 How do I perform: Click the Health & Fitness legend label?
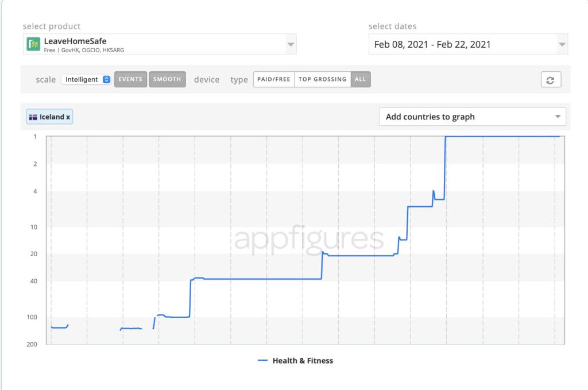(303, 360)
